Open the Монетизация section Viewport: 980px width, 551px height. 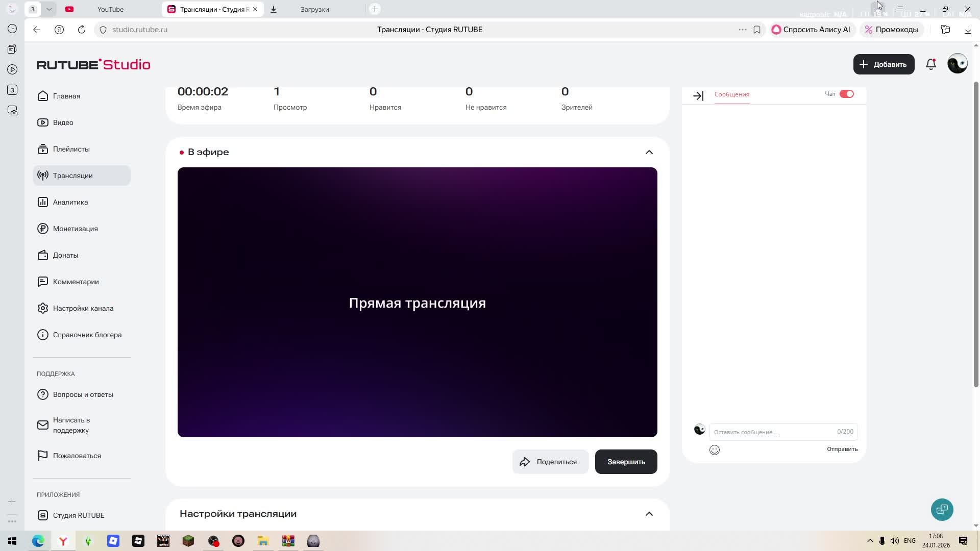76,229
